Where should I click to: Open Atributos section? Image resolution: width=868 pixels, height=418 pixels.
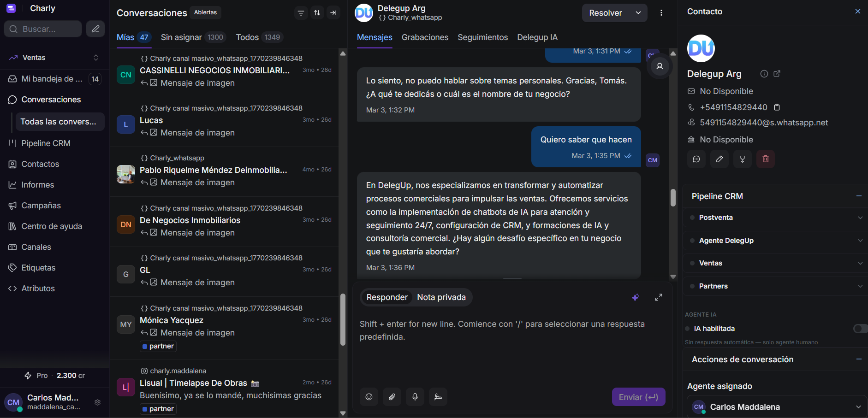(x=54, y=288)
